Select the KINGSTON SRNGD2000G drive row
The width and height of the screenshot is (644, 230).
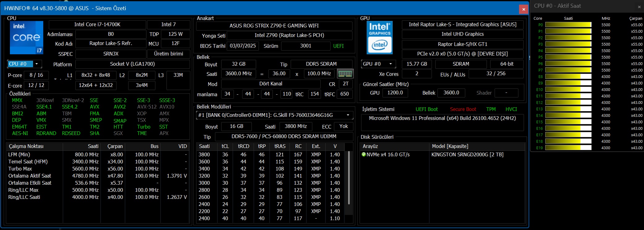click(467, 155)
